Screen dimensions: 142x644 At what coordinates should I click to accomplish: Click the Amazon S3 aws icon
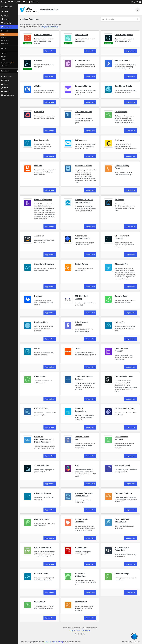[x=28, y=239]
